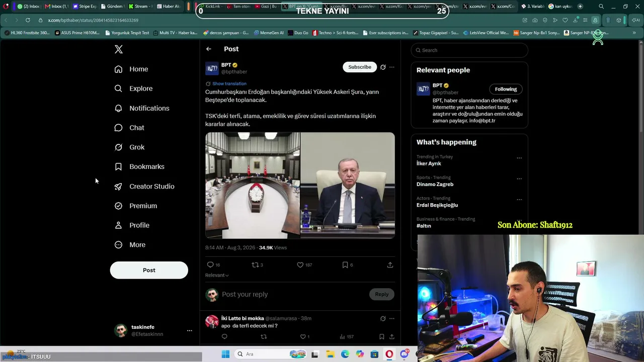Bookmark the salamurasa comment
Screen dimensions: 644x362
[382, 337]
